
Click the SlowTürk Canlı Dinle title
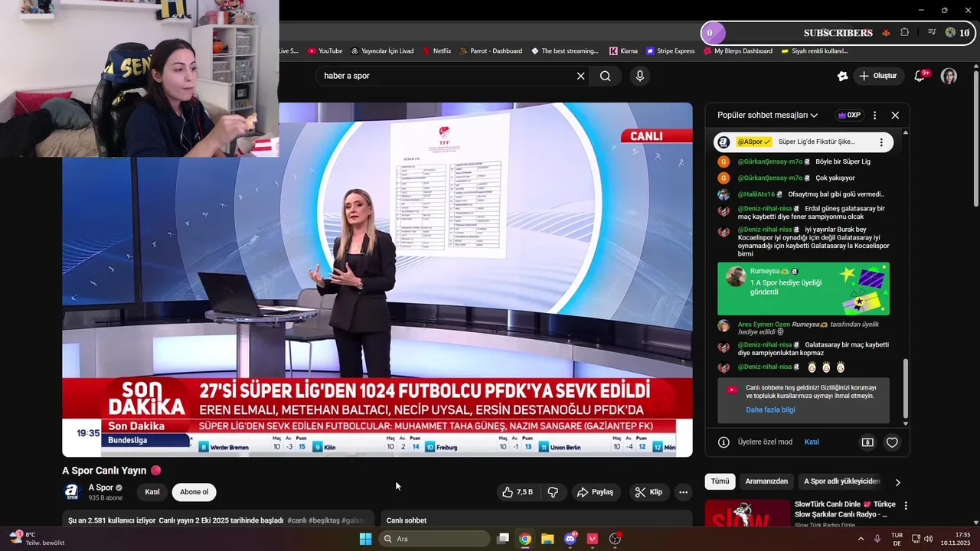click(x=845, y=509)
